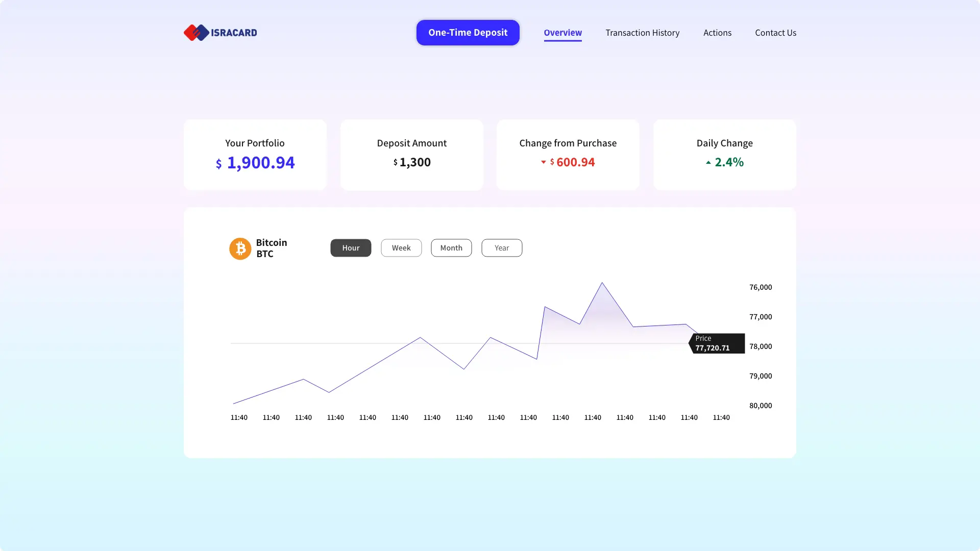Click the Deposit Amount card
The width and height of the screenshot is (980, 551).
tap(411, 155)
